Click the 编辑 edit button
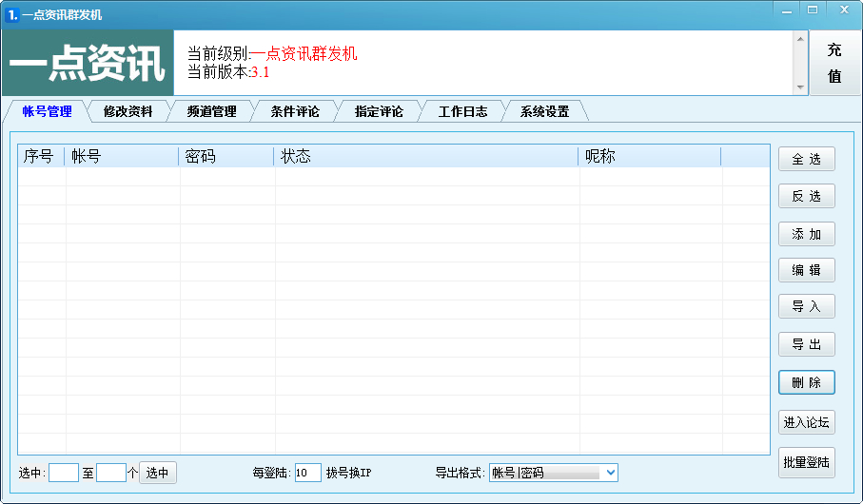This screenshot has height=504, width=863. point(806,270)
